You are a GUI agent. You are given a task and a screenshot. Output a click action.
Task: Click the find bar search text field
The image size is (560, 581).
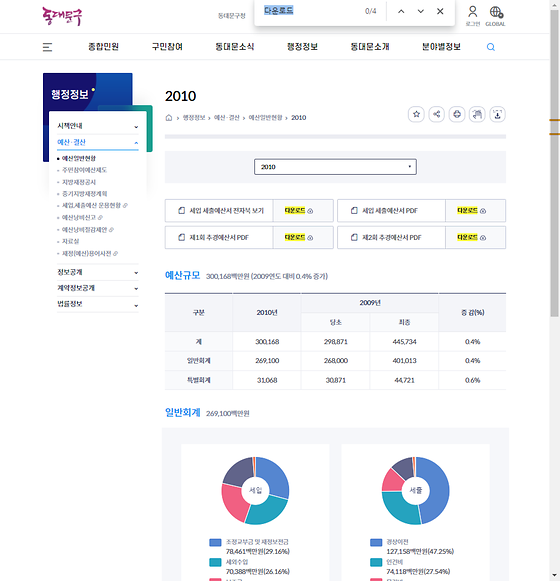pos(311,11)
